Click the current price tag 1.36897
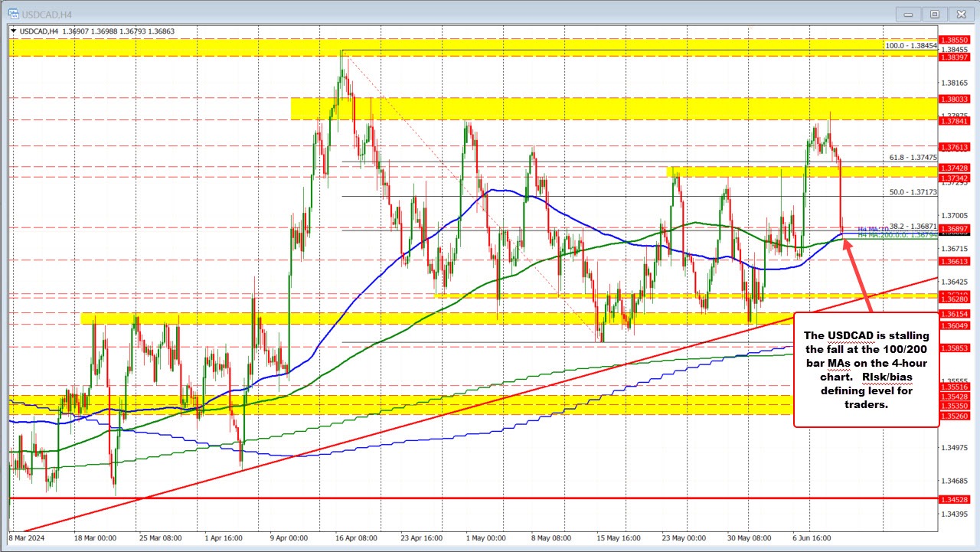Screen dimensions: 980x552 click(x=953, y=228)
